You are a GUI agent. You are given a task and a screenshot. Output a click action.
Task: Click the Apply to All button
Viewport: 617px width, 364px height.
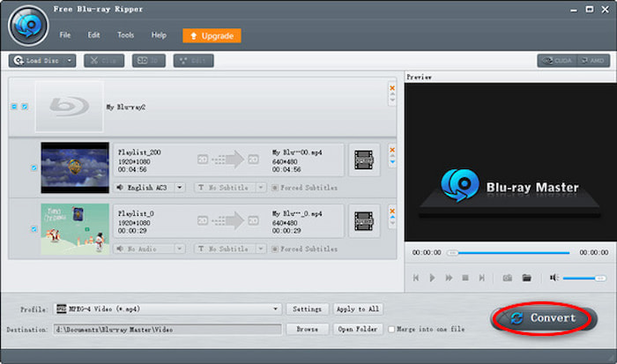358,309
